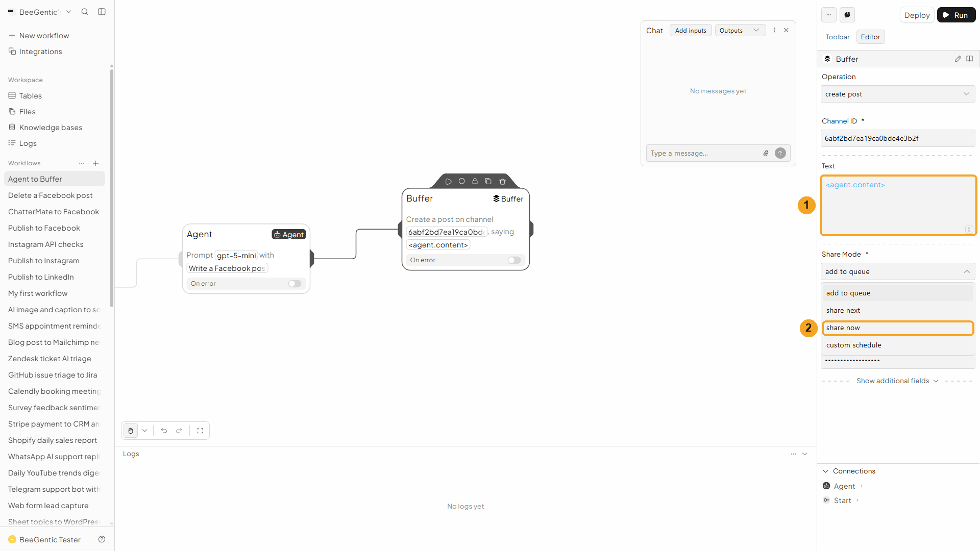Rename Buffer block with pencil icon
The width and height of the screenshot is (980, 551).
958,59
